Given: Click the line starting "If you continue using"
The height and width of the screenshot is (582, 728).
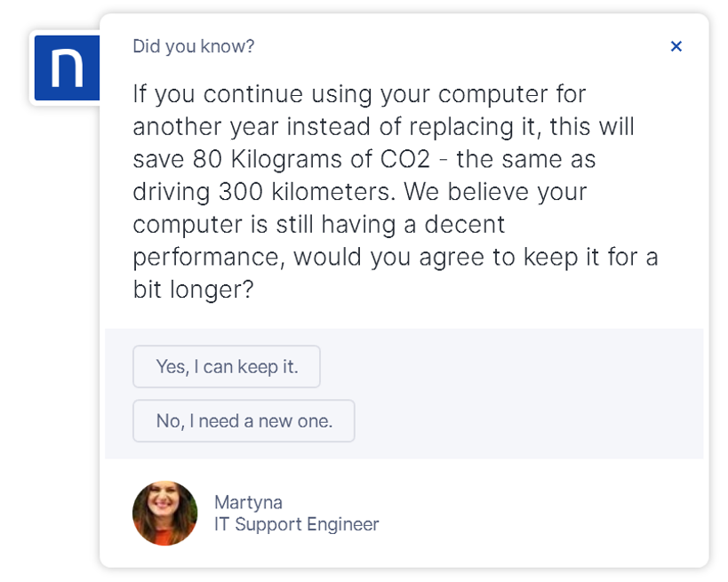Looking at the screenshot, I should point(359,94).
